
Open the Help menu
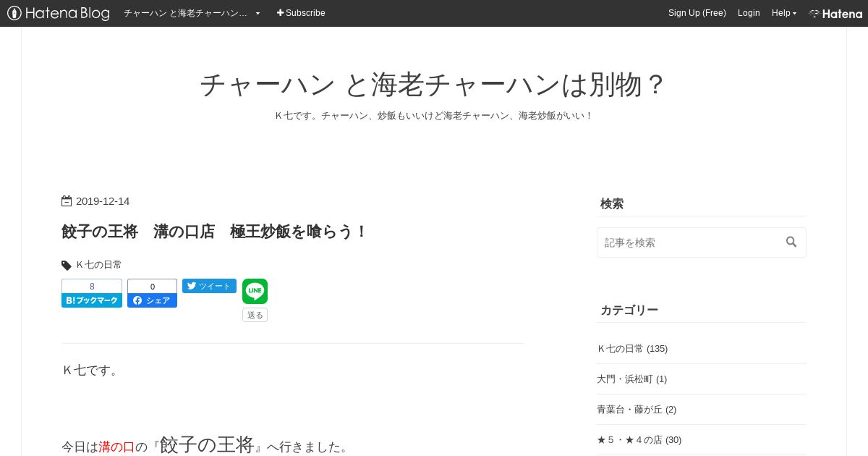(x=784, y=13)
